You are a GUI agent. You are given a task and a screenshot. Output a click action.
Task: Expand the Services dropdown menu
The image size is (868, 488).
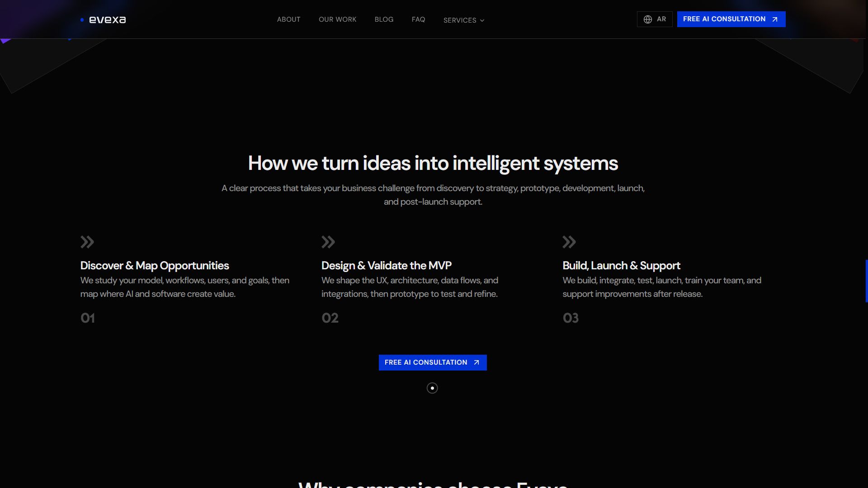click(x=464, y=20)
